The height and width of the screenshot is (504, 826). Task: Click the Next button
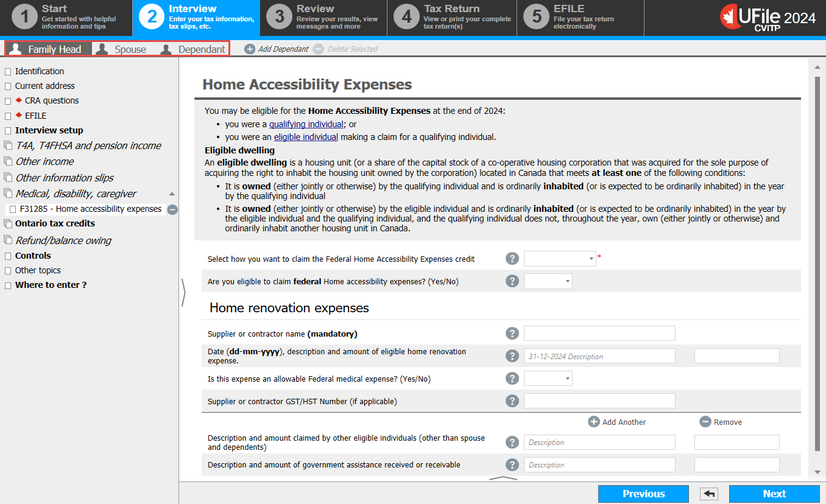click(774, 494)
